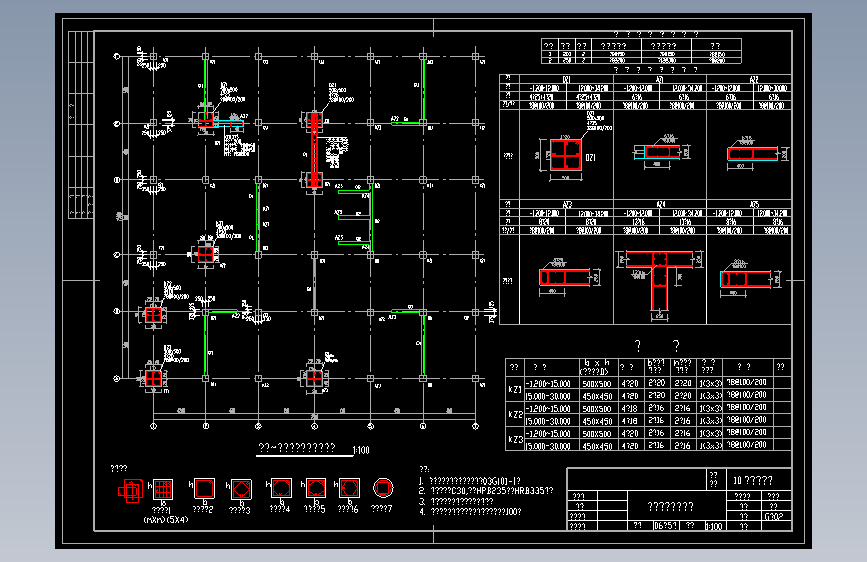Viewport: 867px width, 562px height.
Task: Select 450x450 in KZ1 15.000-30.000 row
Action: (x=597, y=396)
